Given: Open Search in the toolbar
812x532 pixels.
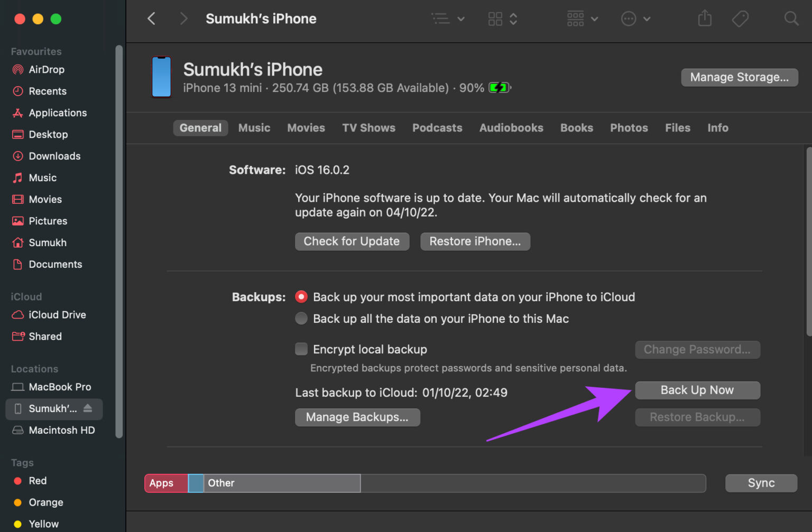Looking at the screenshot, I should coord(791,18).
